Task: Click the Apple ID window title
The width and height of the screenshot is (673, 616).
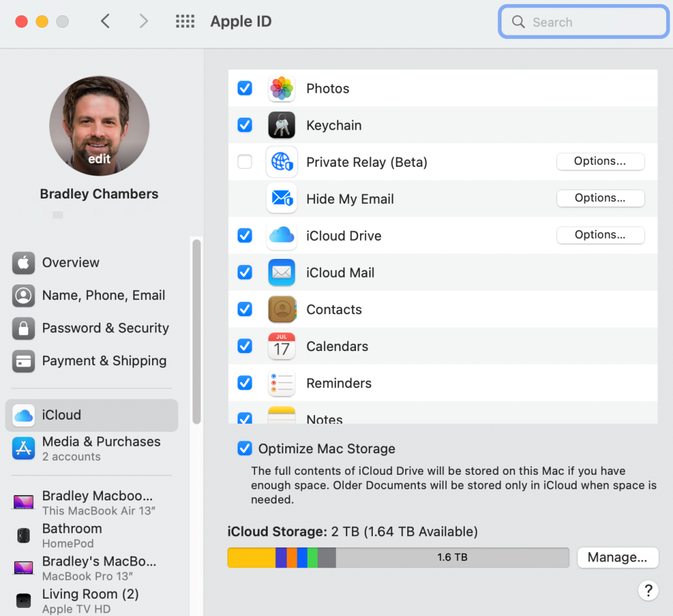Action: [x=241, y=22]
